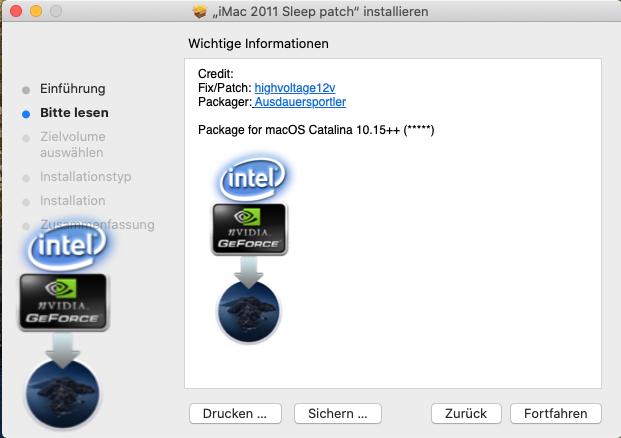Image resolution: width=621 pixels, height=438 pixels.
Task: Select the Zielvolume auswählen step
Action: (73, 144)
